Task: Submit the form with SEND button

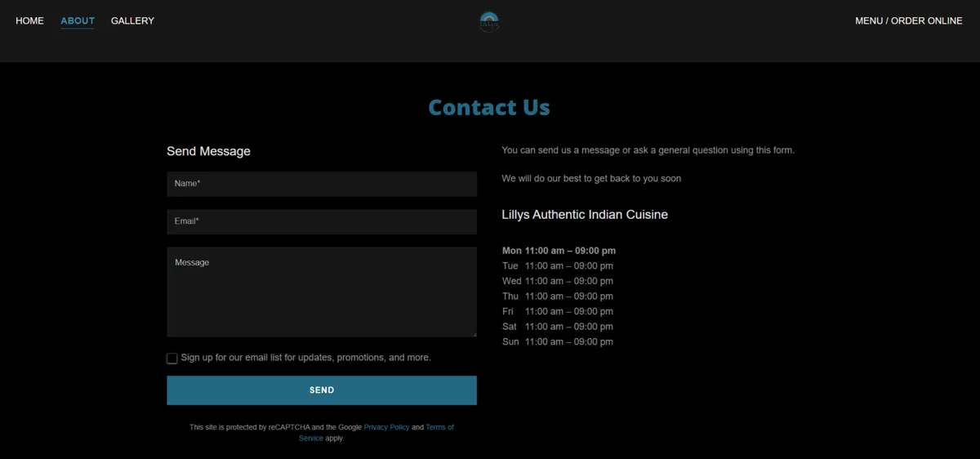Action: click(322, 390)
